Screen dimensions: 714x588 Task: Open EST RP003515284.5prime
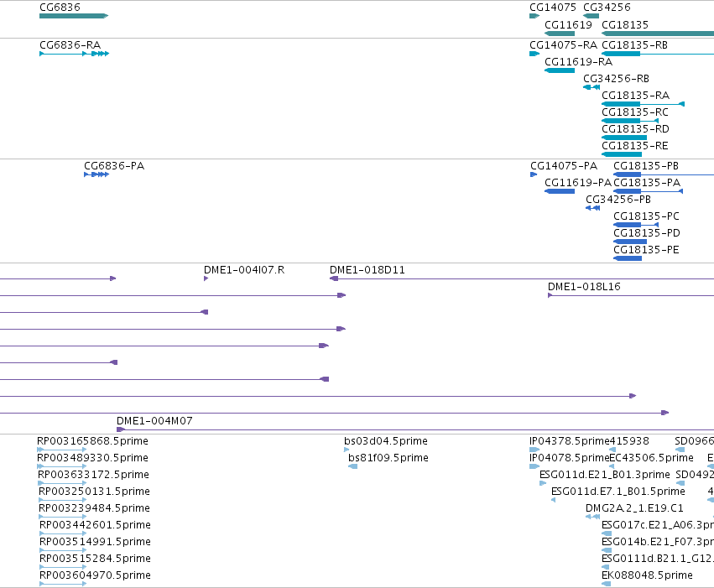coord(95,559)
